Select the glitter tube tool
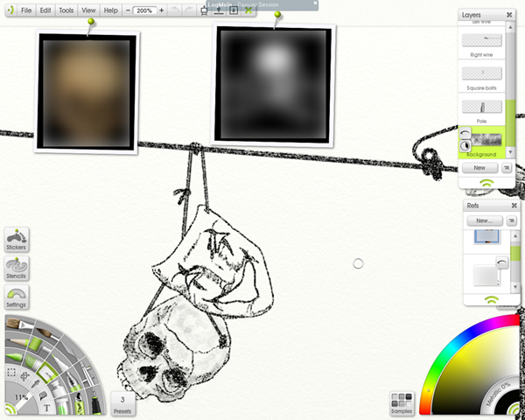 [x=62, y=407]
